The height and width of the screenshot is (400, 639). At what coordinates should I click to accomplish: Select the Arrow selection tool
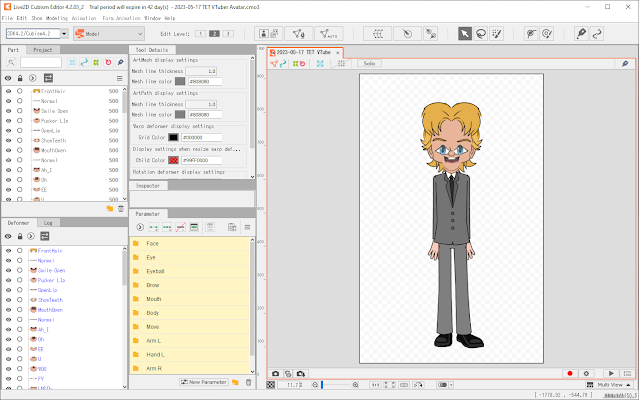point(465,33)
